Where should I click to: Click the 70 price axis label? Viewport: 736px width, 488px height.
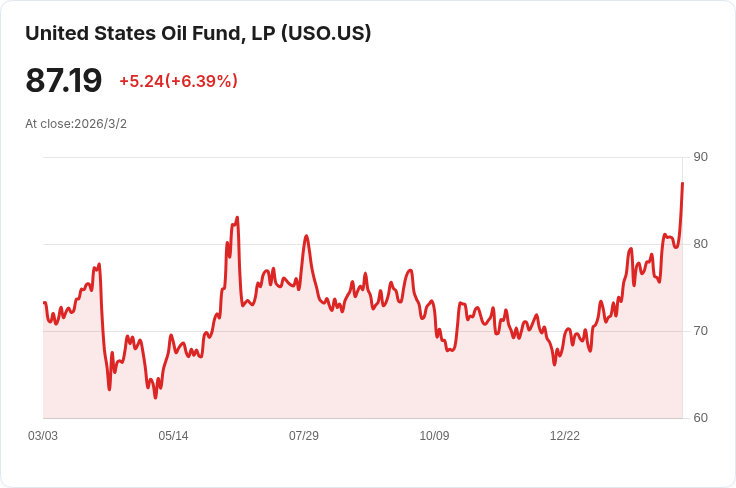700,331
